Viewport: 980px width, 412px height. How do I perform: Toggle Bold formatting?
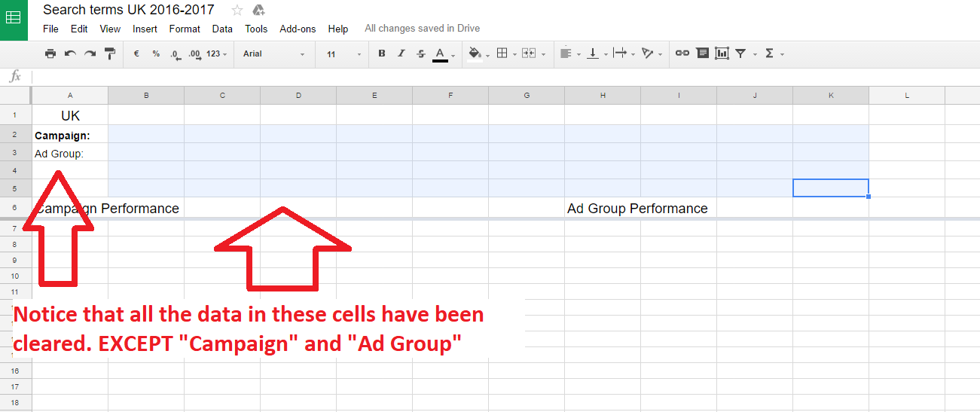click(382, 53)
